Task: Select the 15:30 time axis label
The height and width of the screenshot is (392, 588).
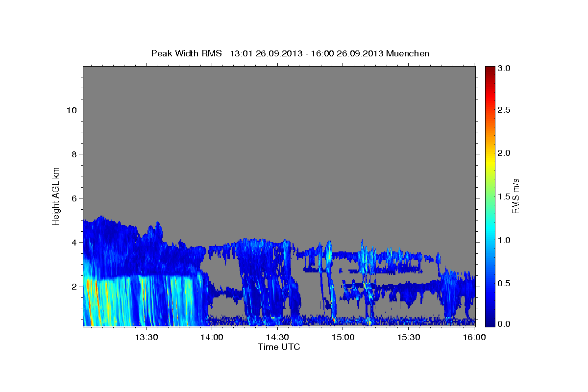Action: (409, 337)
